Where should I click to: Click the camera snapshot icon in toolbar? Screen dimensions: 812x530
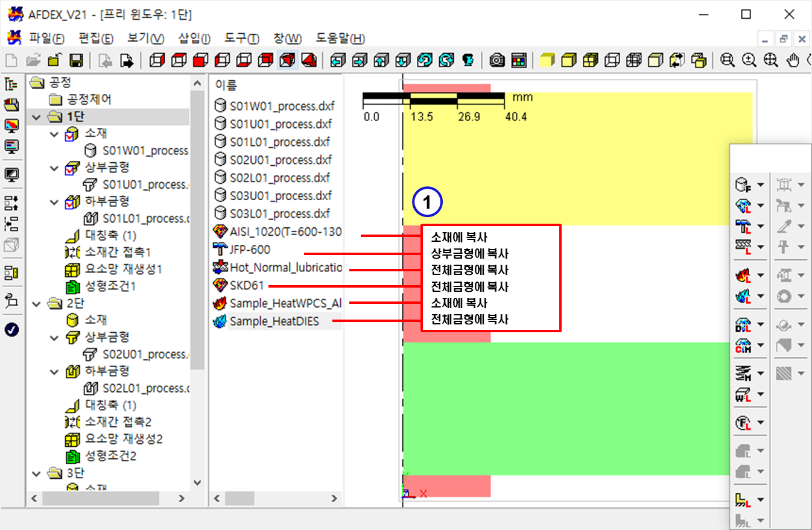click(x=497, y=60)
